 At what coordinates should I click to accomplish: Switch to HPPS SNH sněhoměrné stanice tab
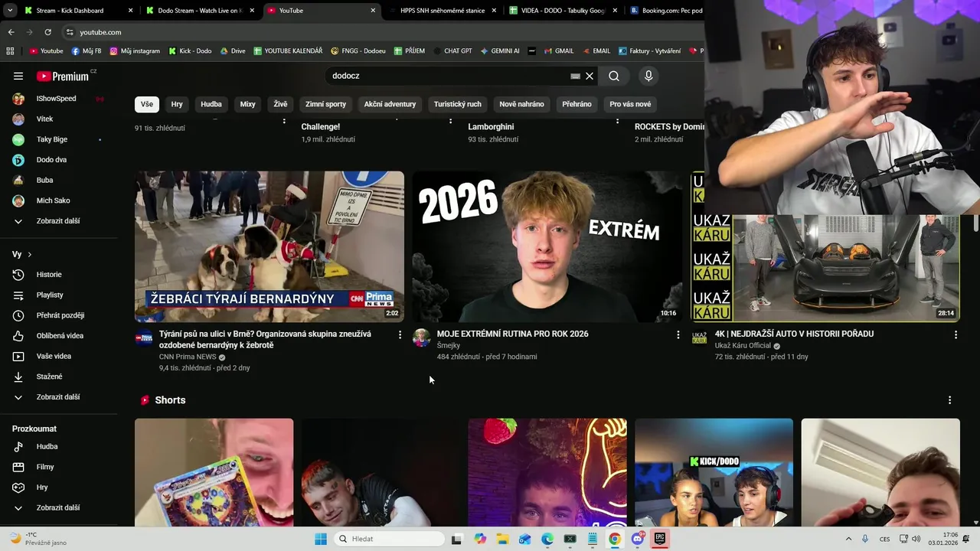tap(443, 11)
